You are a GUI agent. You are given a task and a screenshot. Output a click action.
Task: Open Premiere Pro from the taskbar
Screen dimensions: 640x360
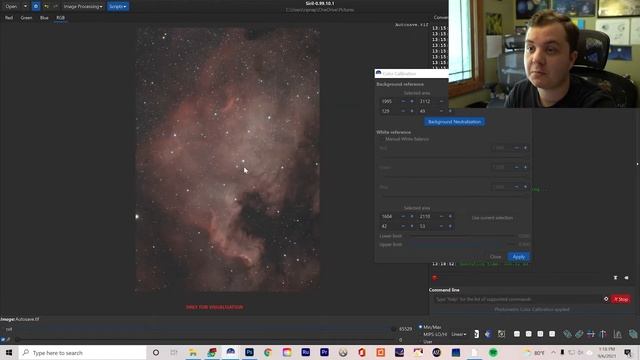click(324, 352)
